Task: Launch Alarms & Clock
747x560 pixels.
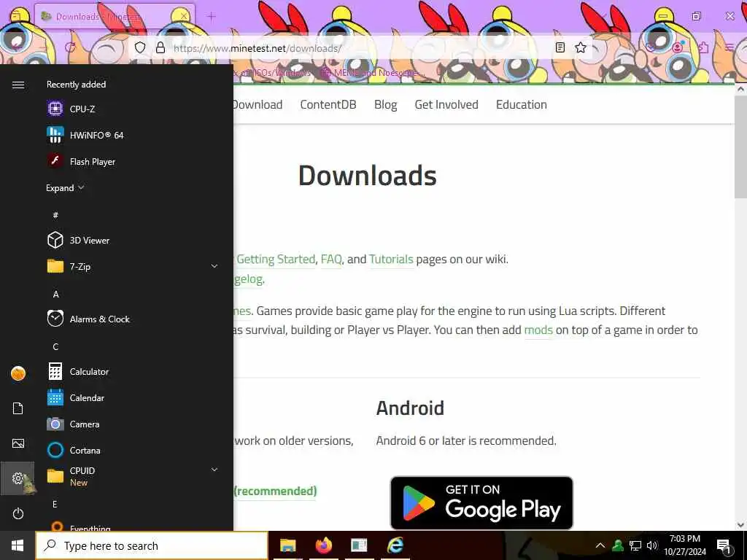Action: [133, 319]
